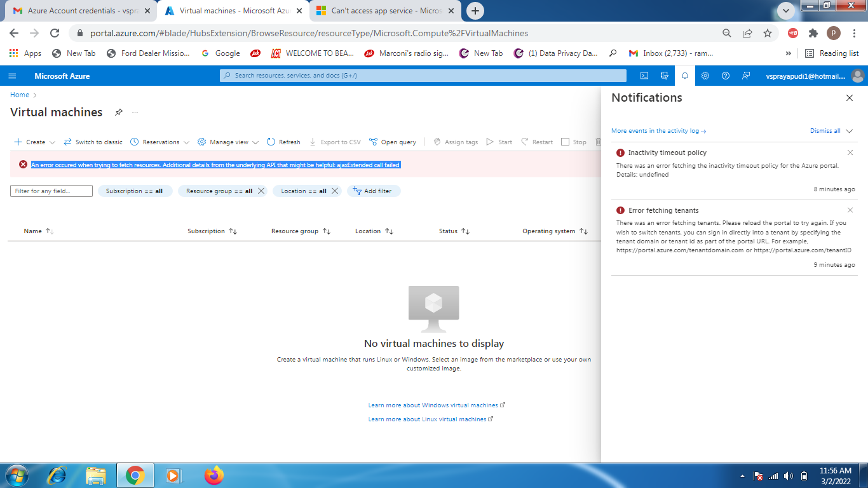Open the ellipsis menu beside Virtual machines title
Screen dimensions: 868x488
coord(135,112)
